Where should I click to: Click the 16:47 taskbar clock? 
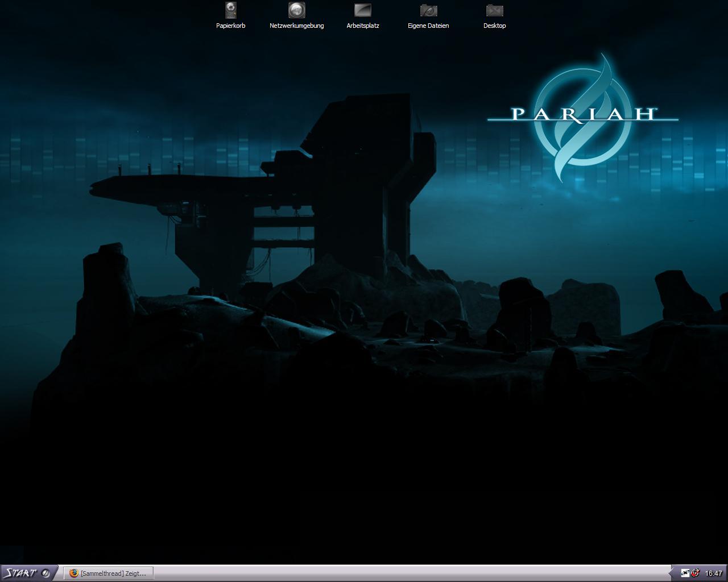(x=714, y=573)
